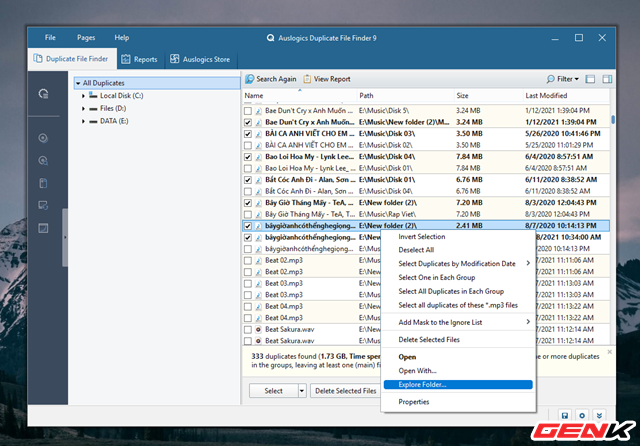Screen dimensions: 640x446
Task: Choose Explore Folder... in context menu
Action: [458, 384]
